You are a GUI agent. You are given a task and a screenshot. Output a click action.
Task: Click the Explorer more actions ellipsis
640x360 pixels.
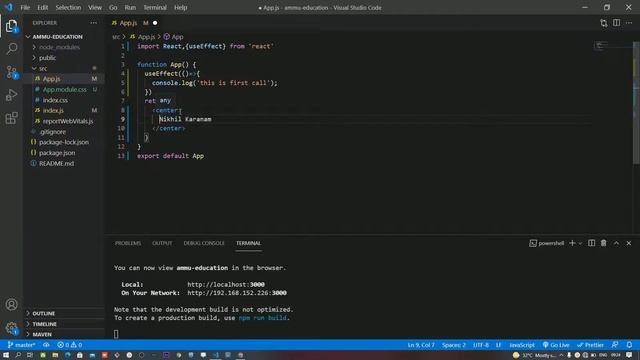point(93,23)
